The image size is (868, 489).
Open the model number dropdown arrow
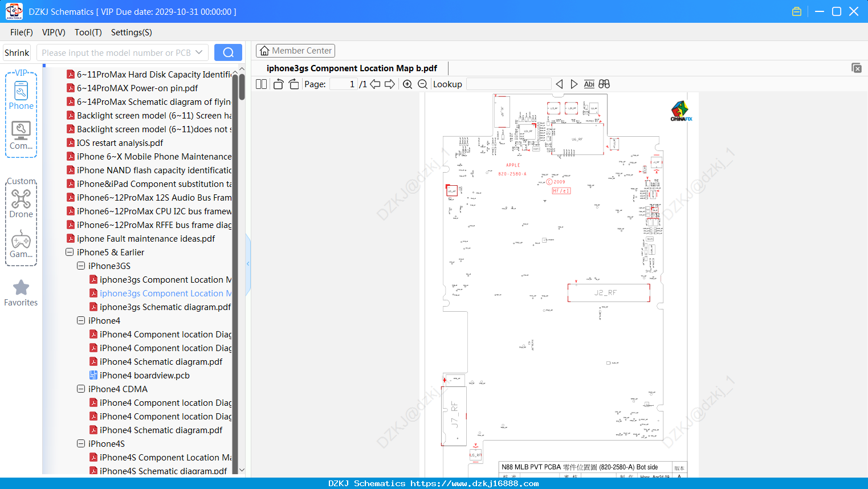coord(199,52)
